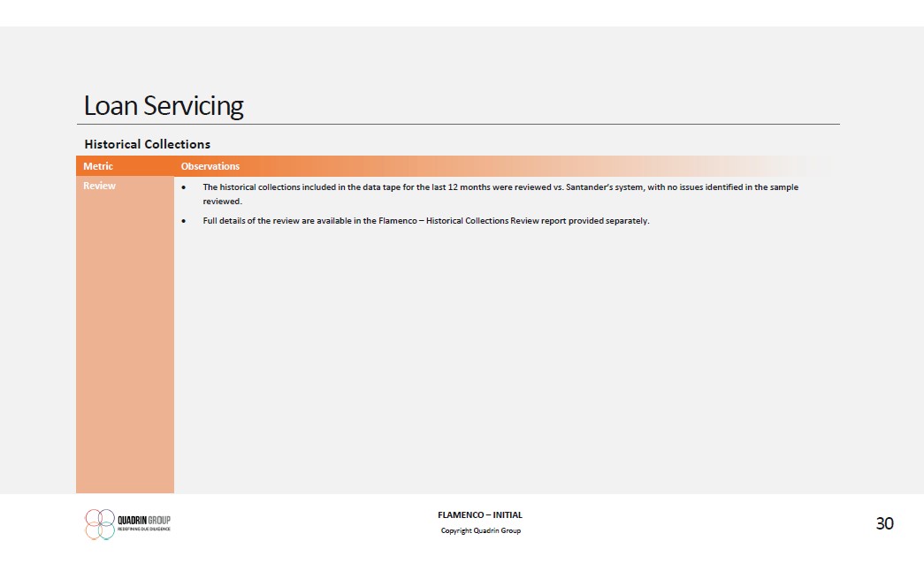Click the "Copyright Quadrin Group" footer text
Image resolution: width=924 pixels, height=579 pixels.
click(480, 530)
